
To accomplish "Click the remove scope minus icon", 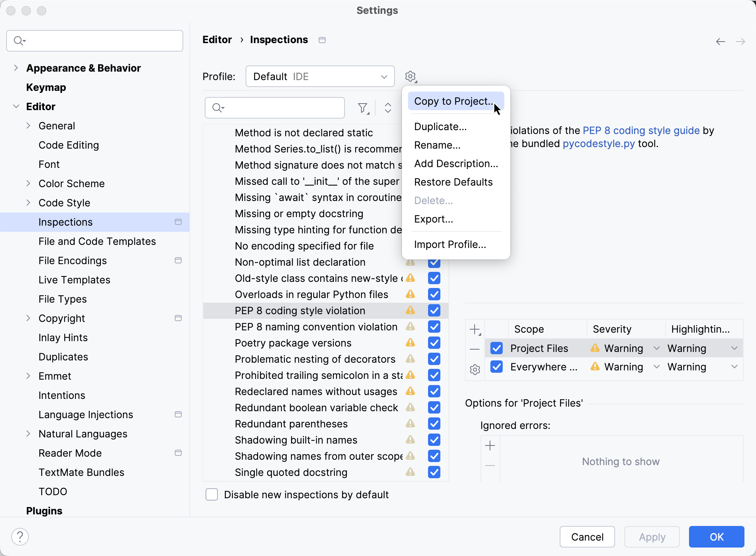I will tap(475, 349).
